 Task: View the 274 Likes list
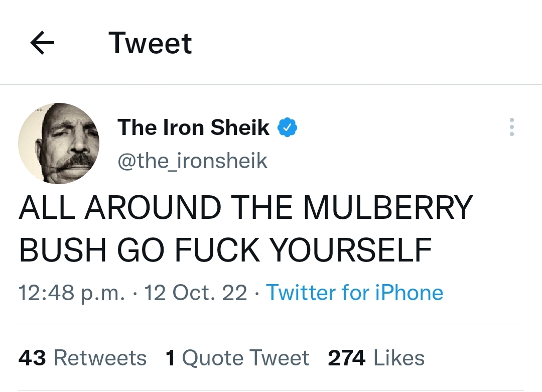(376, 358)
